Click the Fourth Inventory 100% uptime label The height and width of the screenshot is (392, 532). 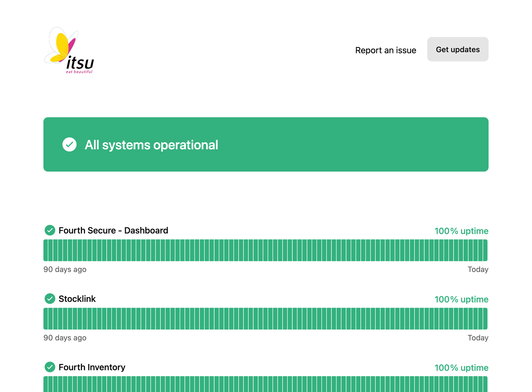pos(461,368)
